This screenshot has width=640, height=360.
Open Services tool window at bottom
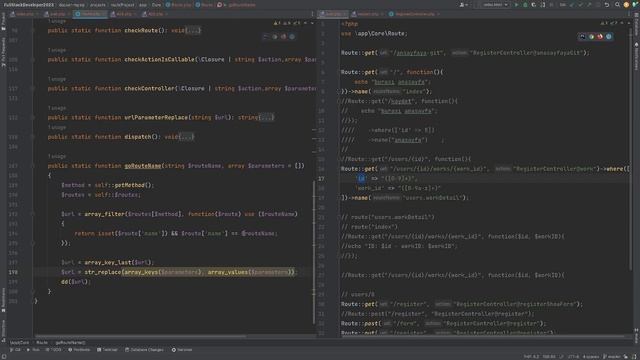click(x=182, y=350)
